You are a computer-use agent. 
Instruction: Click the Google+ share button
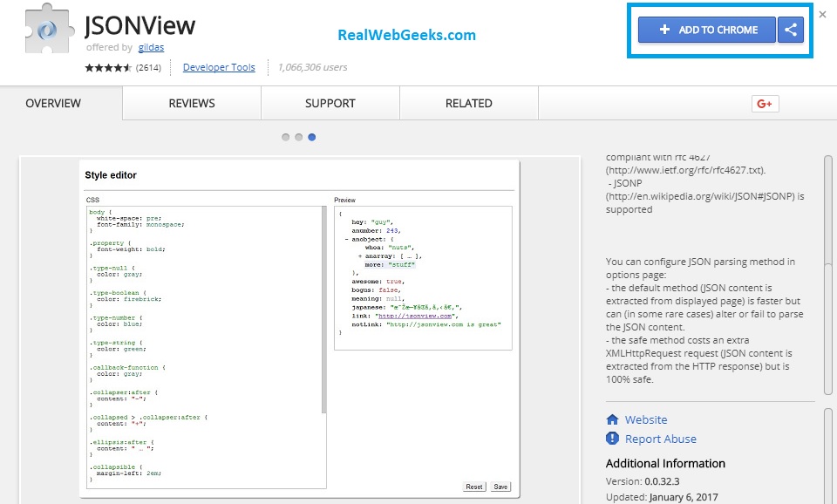(x=765, y=104)
